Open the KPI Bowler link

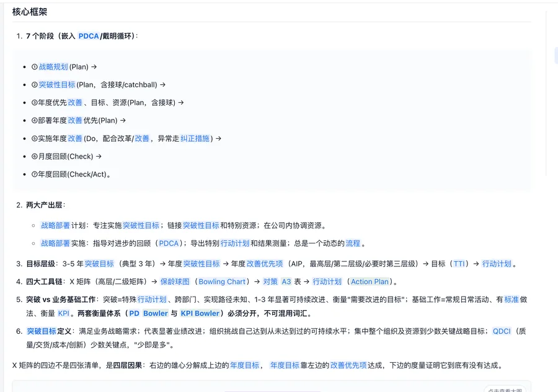(200, 313)
